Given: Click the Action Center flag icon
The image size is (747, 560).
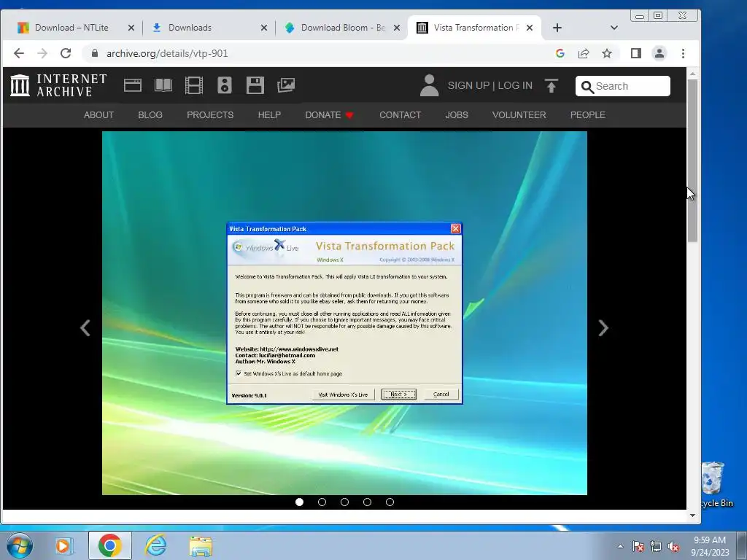Looking at the screenshot, I should [x=638, y=546].
